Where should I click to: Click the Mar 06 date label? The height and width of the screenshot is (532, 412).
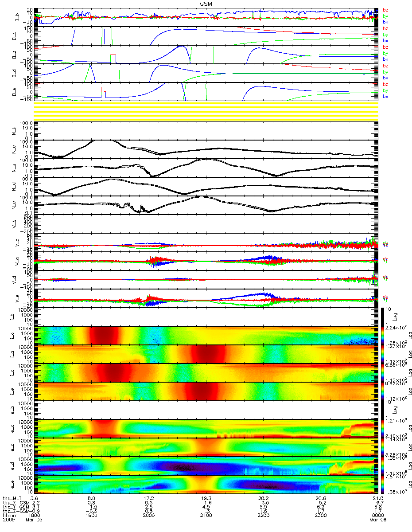[377, 520]
